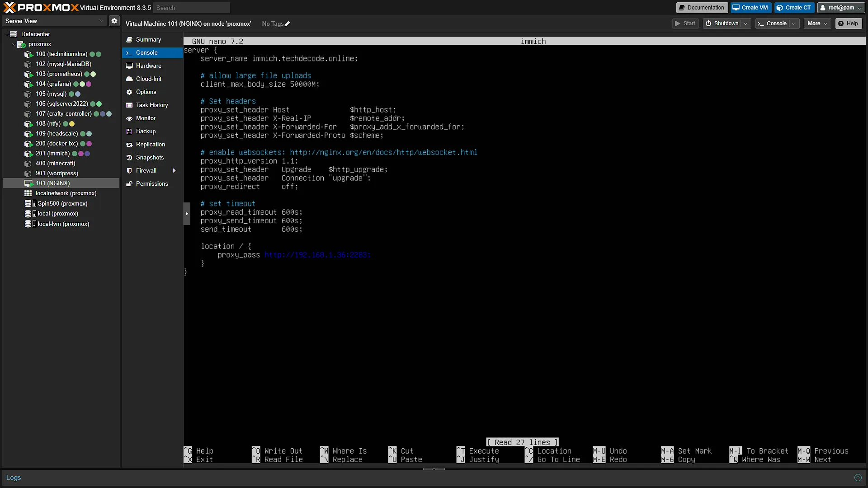This screenshot has width=868, height=488.
Task: Open the Backup tab
Action: 152,131
